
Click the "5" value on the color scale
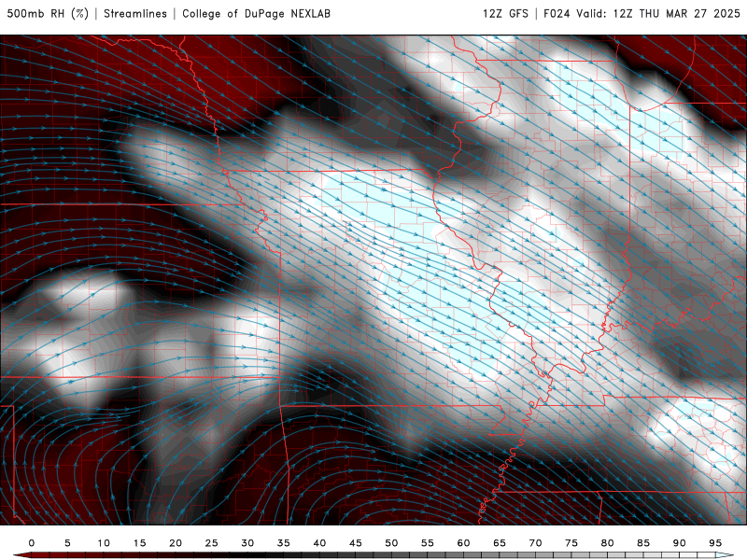pyautogui.click(x=67, y=543)
